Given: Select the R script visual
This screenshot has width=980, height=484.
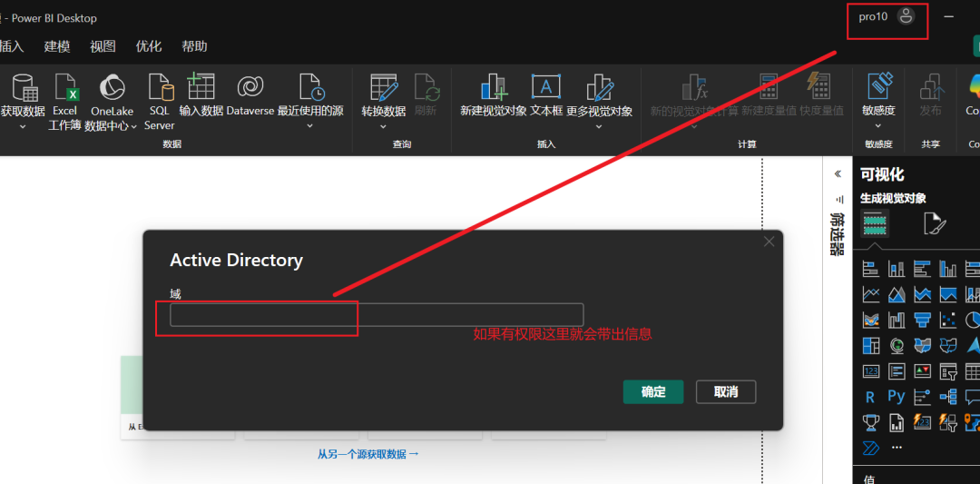Looking at the screenshot, I should pyautogui.click(x=870, y=397).
